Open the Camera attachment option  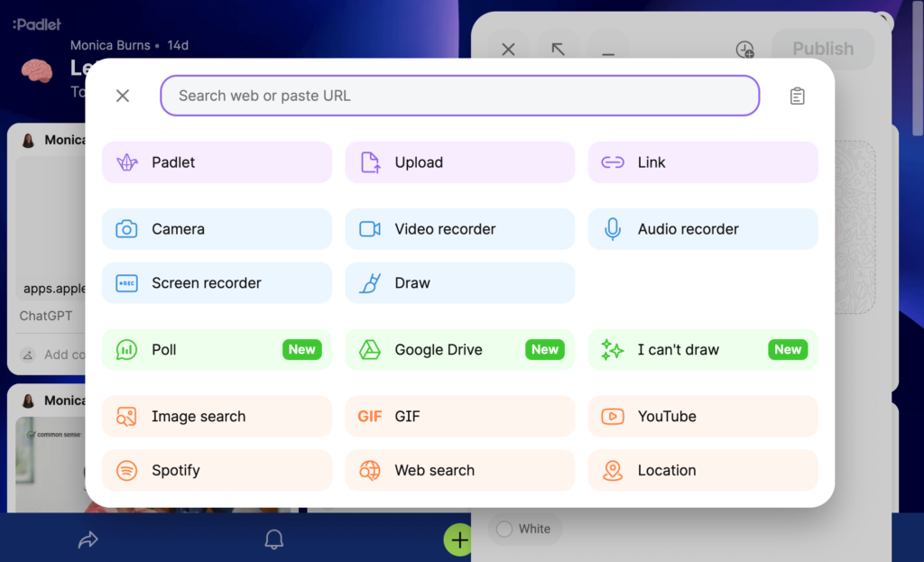[x=217, y=229]
